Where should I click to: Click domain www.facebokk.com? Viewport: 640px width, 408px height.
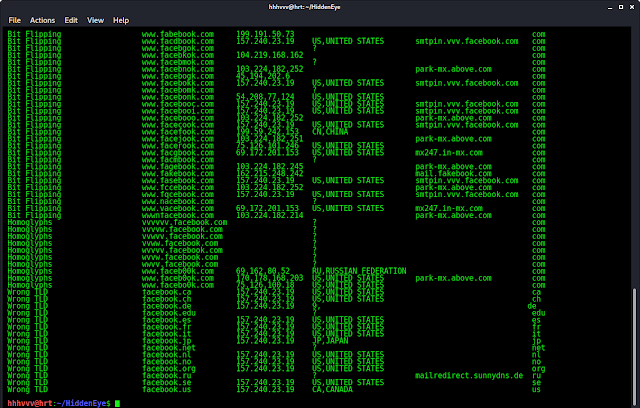pos(178,83)
